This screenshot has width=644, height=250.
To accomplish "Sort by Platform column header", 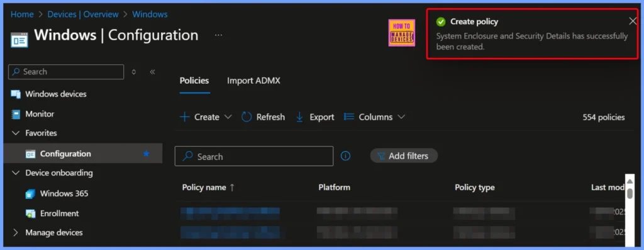I will tap(335, 188).
